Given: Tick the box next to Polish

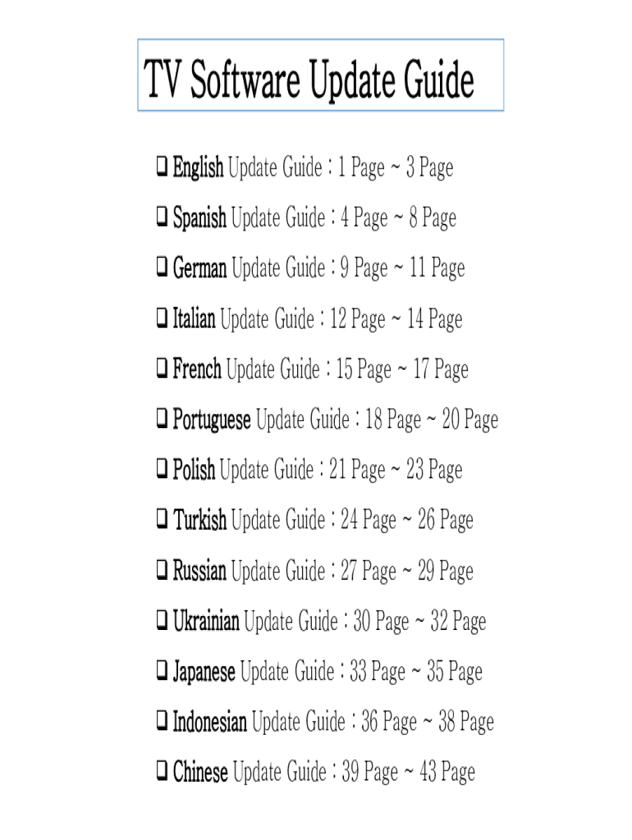Looking at the screenshot, I should coord(162,471).
